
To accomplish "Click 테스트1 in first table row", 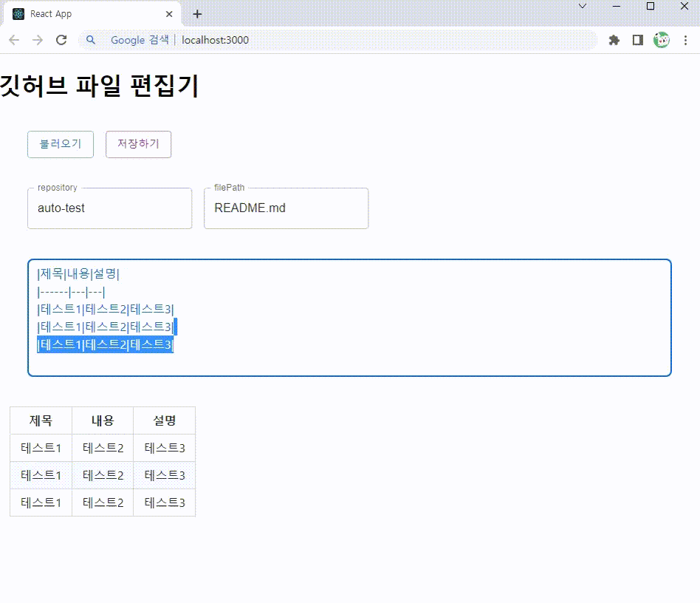I will click(41, 448).
